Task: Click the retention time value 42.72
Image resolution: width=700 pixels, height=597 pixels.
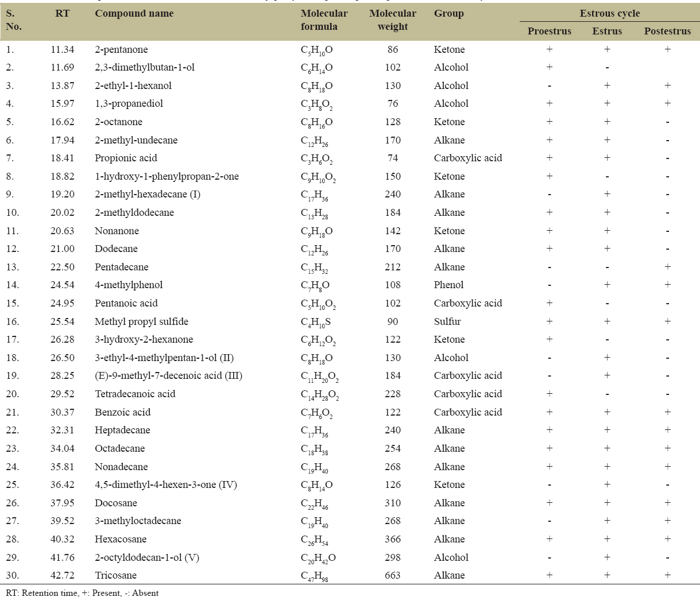Action: pyautogui.click(x=62, y=575)
